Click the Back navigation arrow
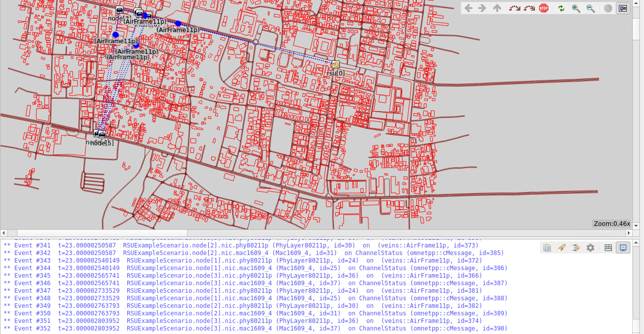Image resolution: width=644 pixels, height=334 pixels. point(468,8)
